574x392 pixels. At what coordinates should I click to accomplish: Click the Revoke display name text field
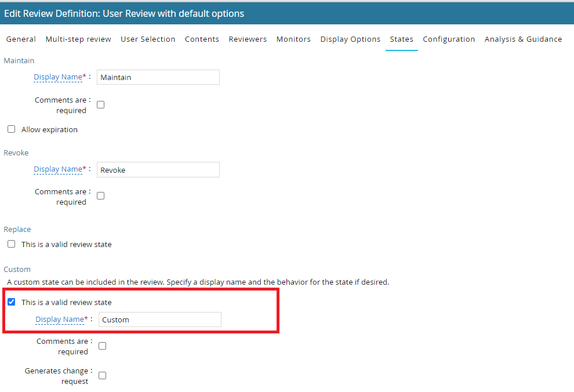coord(158,170)
